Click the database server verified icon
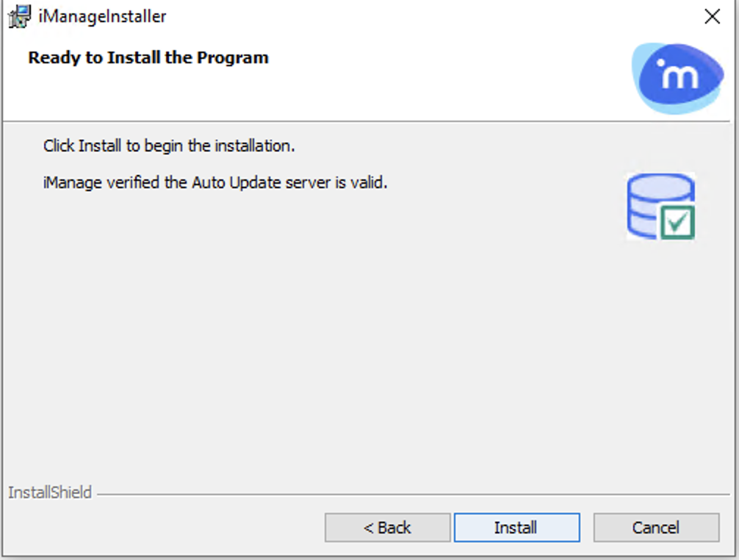This screenshot has width=739, height=560. tap(661, 207)
